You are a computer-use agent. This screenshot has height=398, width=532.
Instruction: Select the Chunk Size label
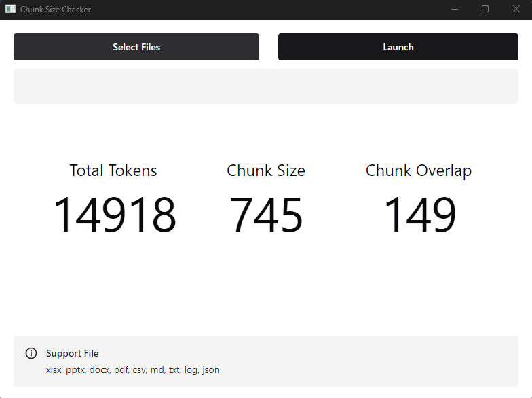(x=266, y=170)
